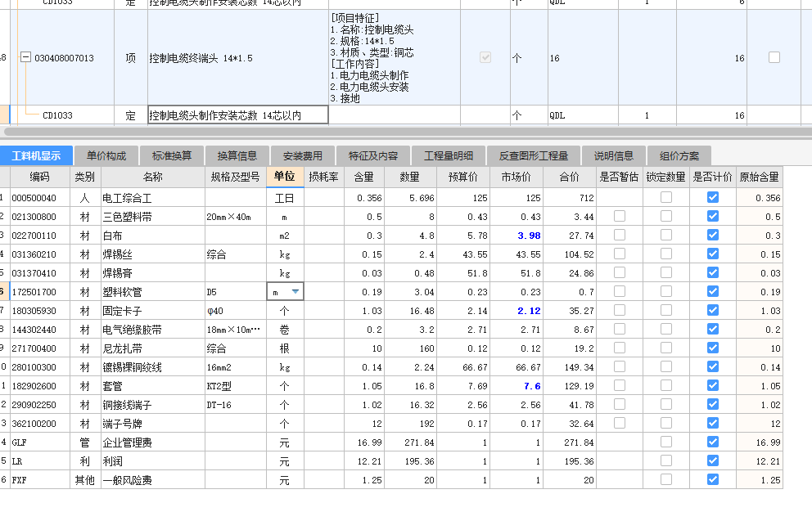Uncheck 是否计价 for 利润

point(713,460)
